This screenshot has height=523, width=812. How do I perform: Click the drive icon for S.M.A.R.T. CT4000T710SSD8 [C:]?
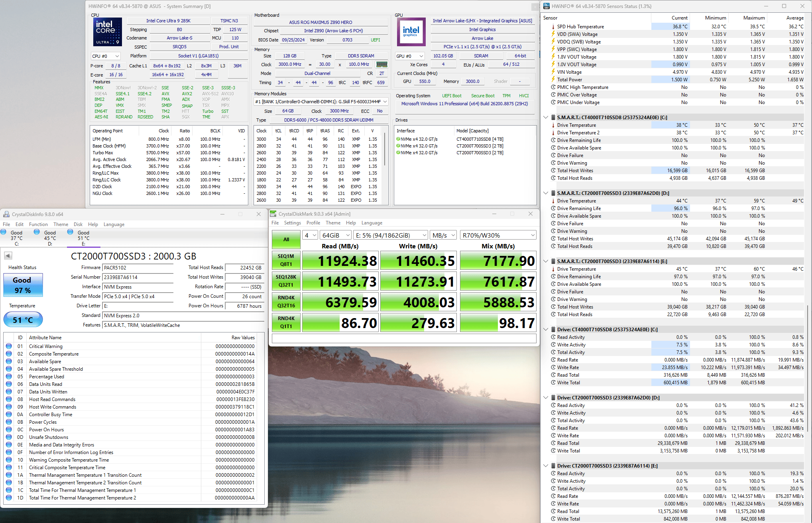553,118
